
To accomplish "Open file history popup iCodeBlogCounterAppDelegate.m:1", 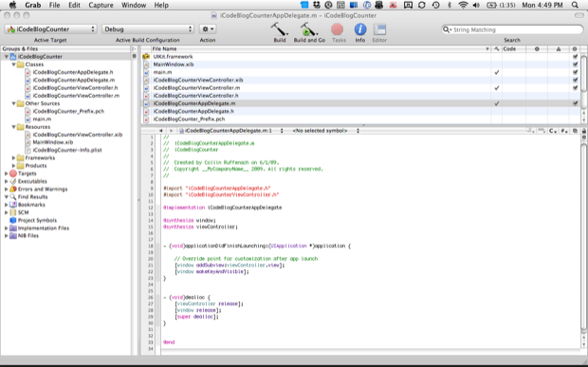I will tap(231, 131).
